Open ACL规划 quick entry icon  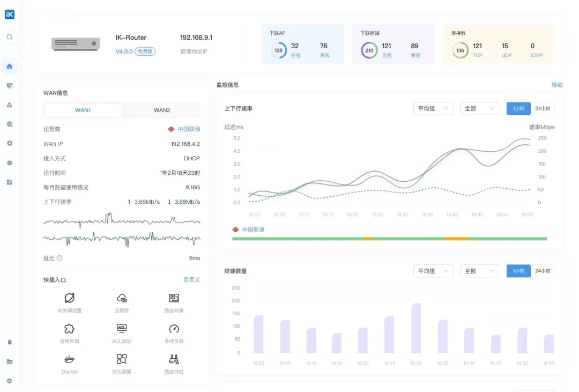(122, 328)
